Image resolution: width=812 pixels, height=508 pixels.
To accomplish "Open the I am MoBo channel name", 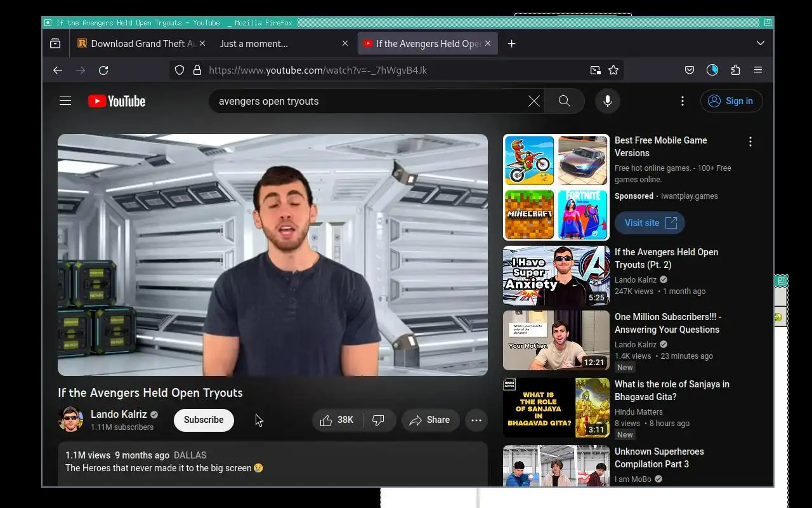I will (x=633, y=479).
